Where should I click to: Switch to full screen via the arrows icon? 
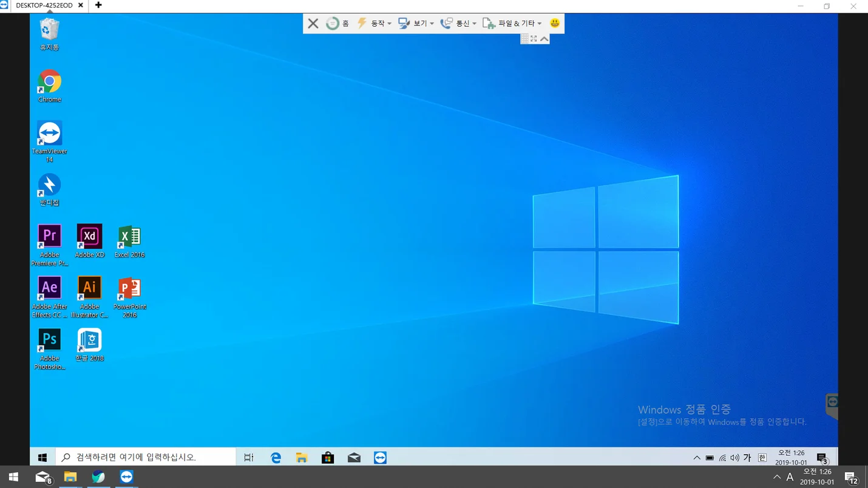(534, 39)
